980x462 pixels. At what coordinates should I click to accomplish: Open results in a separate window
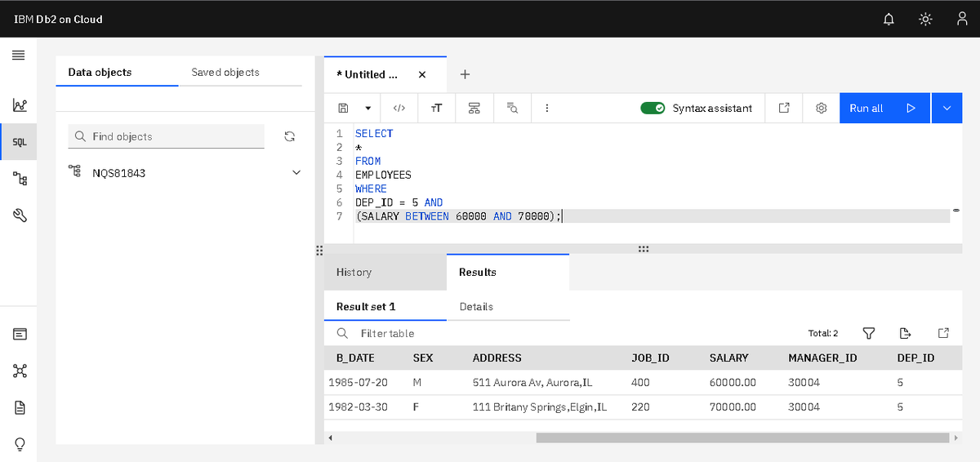(943, 333)
